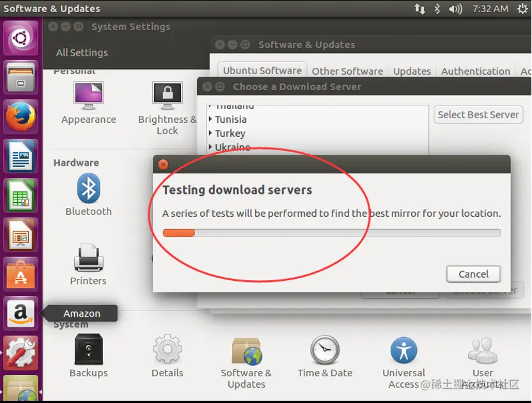This screenshot has width=532, height=403.
Task: Open Ubuntu Software Center from launcher
Action: pyautogui.click(x=20, y=274)
